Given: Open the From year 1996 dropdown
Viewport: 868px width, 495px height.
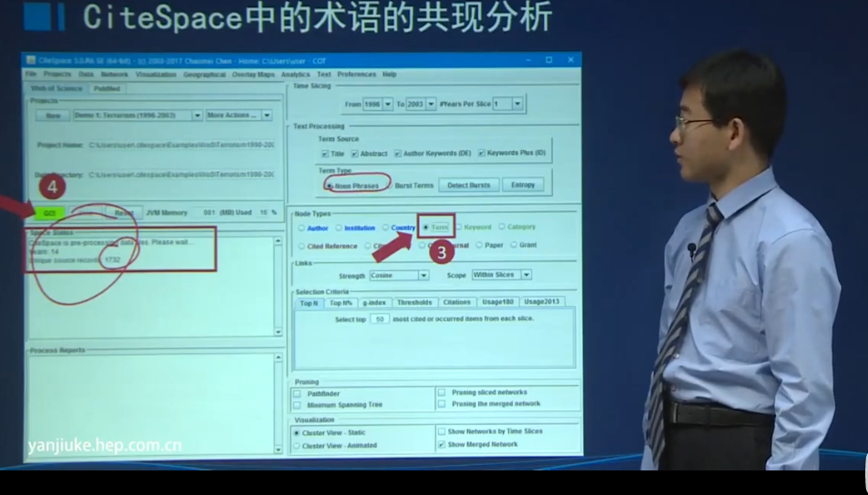Looking at the screenshot, I should 387,104.
